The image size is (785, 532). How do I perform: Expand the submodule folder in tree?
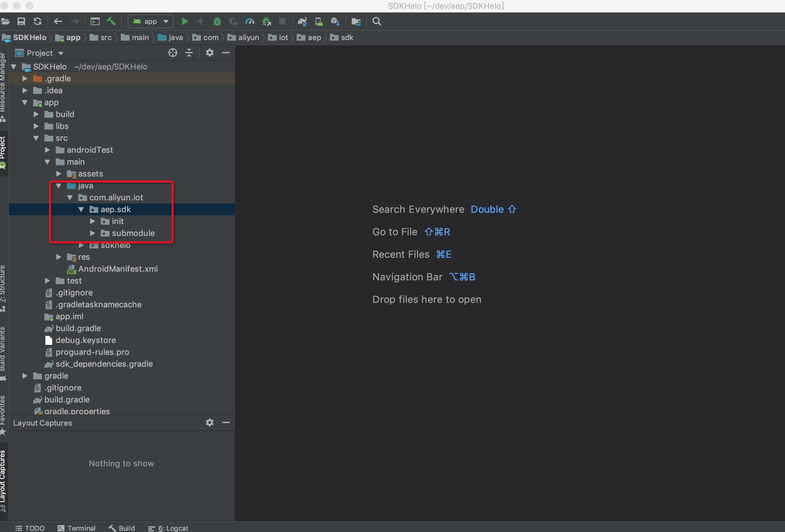(x=92, y=233)
